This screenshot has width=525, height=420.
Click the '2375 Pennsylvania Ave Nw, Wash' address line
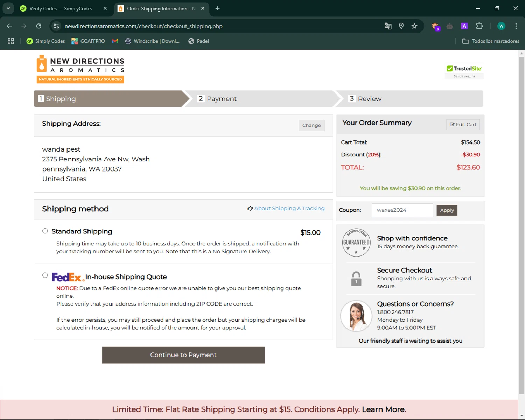point(96,159)
